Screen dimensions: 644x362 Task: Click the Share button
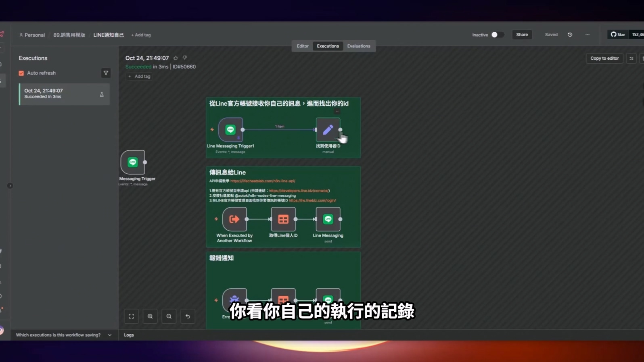click(522, 35)
